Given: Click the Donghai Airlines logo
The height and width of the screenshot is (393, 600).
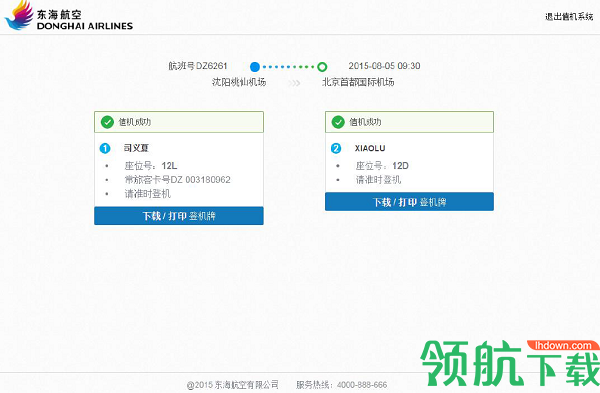Looking at the screenshot, I should [x=68, y=16].
